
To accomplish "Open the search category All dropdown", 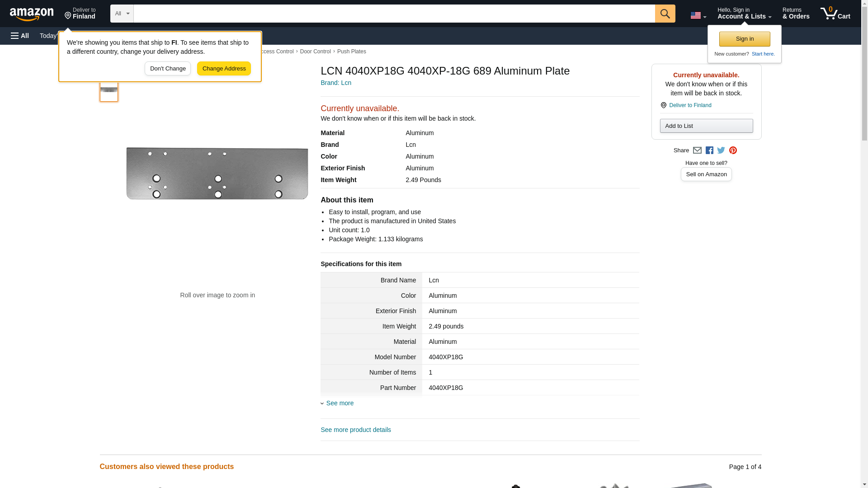I will 122,14.
